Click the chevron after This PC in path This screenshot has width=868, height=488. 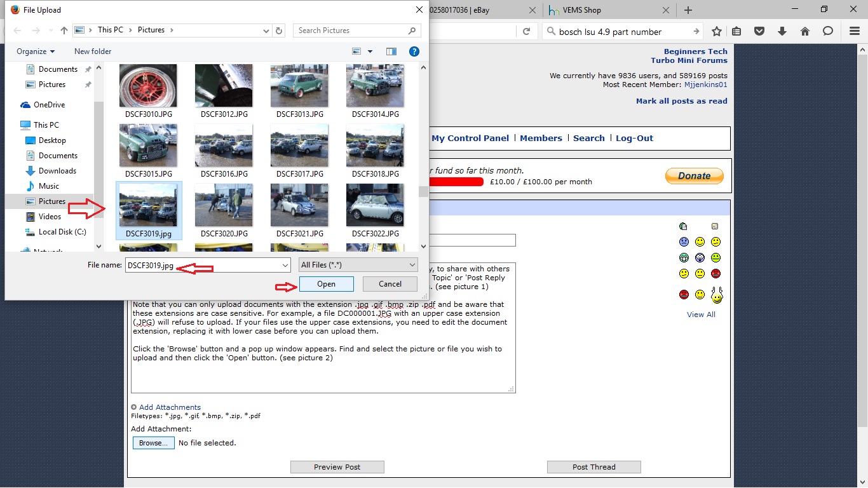132,30
